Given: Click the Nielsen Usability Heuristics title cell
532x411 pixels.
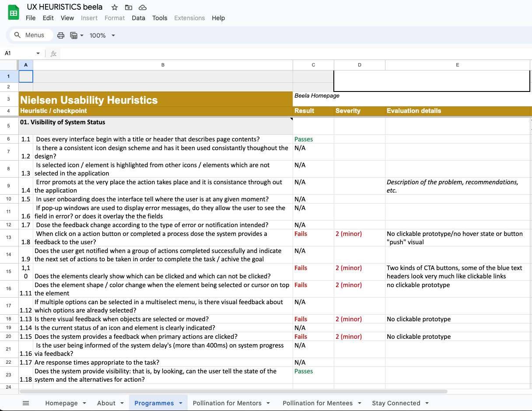Looking at the screenshot, I should tap(156, 99).
